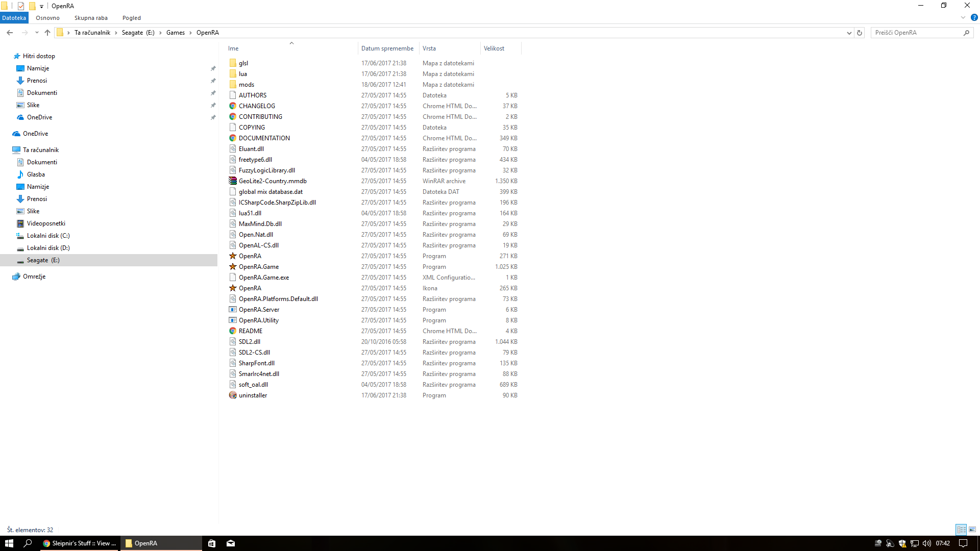Viewport: 980px width, 551px height.
Task: Select Hitri dostop in navigation pane
Action: (x=39, y=56)
